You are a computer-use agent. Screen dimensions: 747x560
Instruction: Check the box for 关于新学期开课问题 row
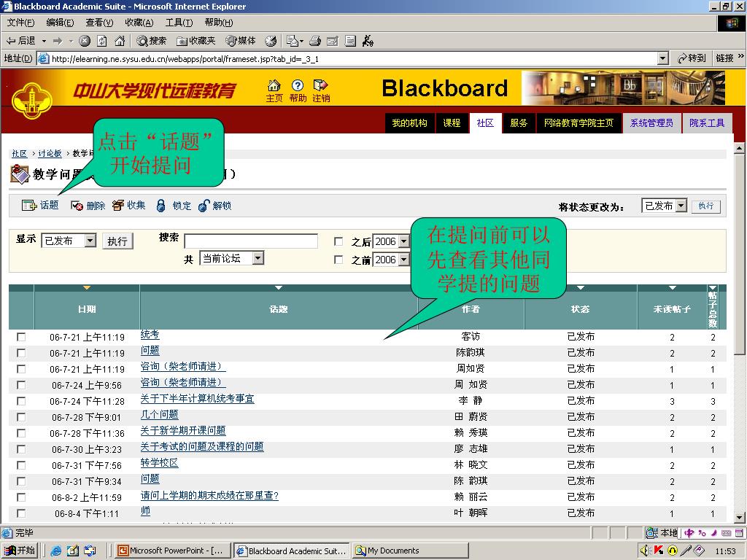tap(21, 433)
